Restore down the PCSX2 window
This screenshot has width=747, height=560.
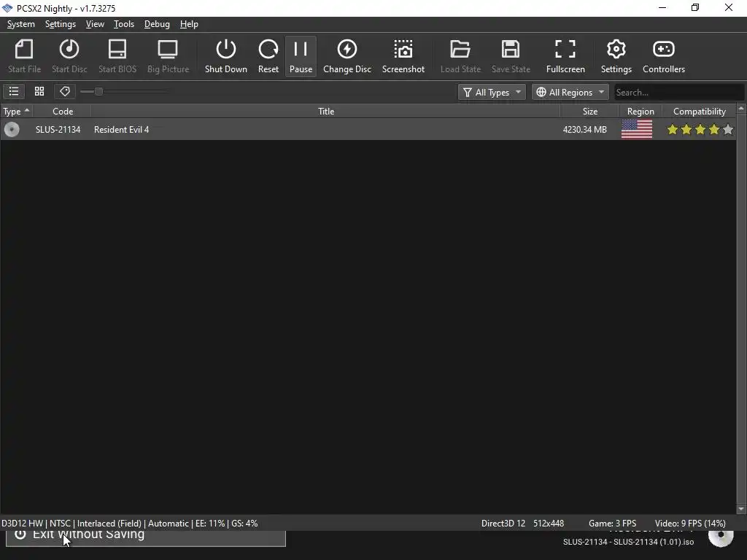tap(695, 7)
